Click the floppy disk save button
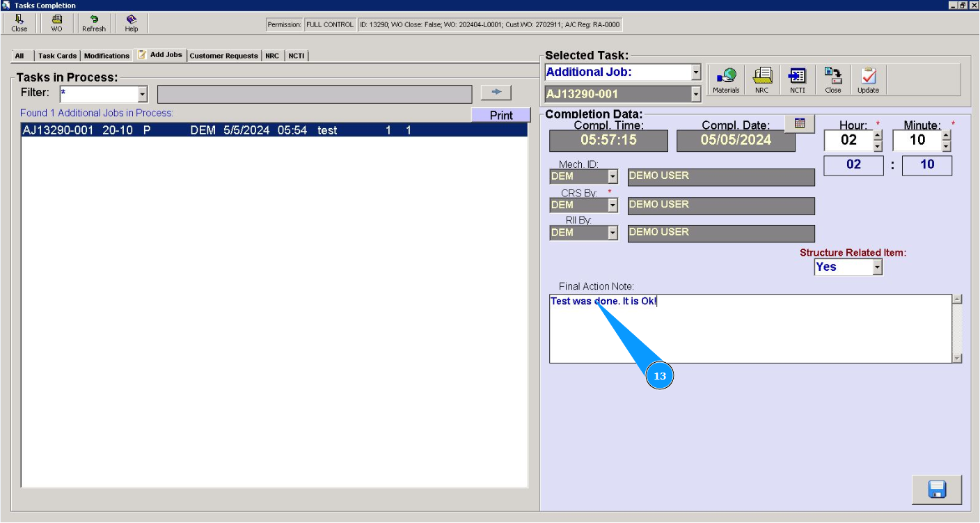Screen dimensions: 980x523 pos(937,490)
